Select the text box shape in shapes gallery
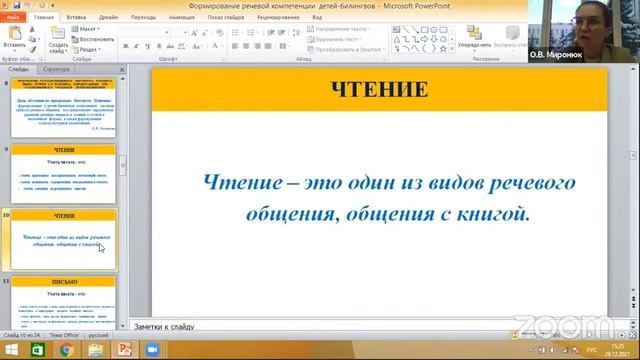This screenshot has width=640, height=360. [396, 30]
